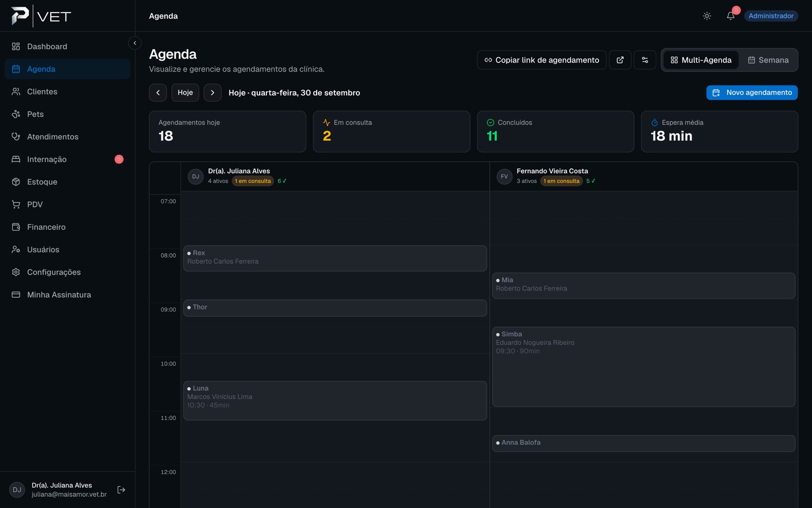Jump to today with Hoje button

[185, 92]
